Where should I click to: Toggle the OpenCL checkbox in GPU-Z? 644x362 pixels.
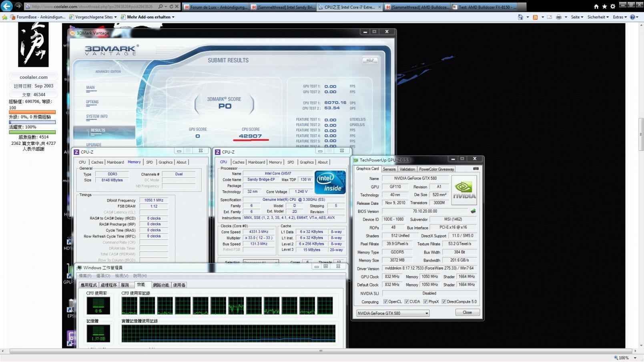tap(385, 302)
